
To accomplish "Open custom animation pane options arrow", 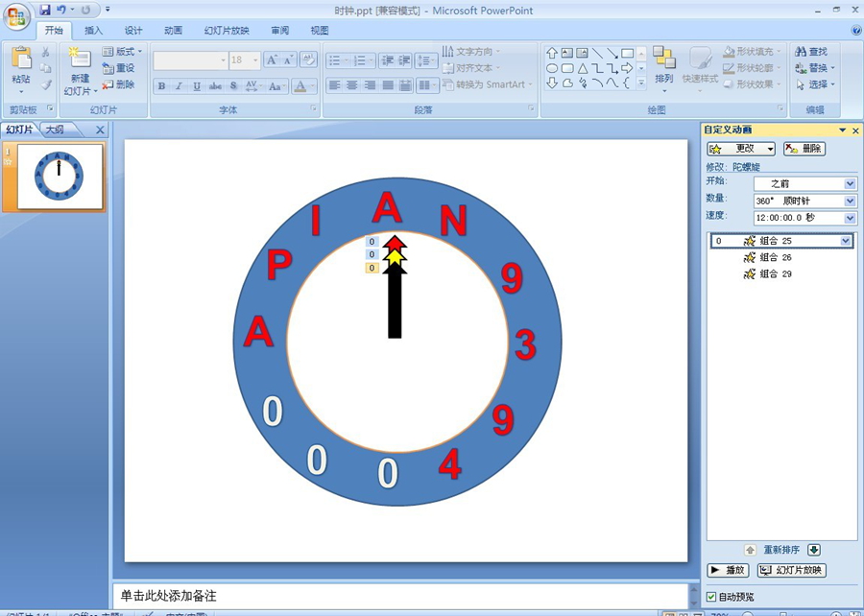I will pyautogui.click(x=842, y=130).
